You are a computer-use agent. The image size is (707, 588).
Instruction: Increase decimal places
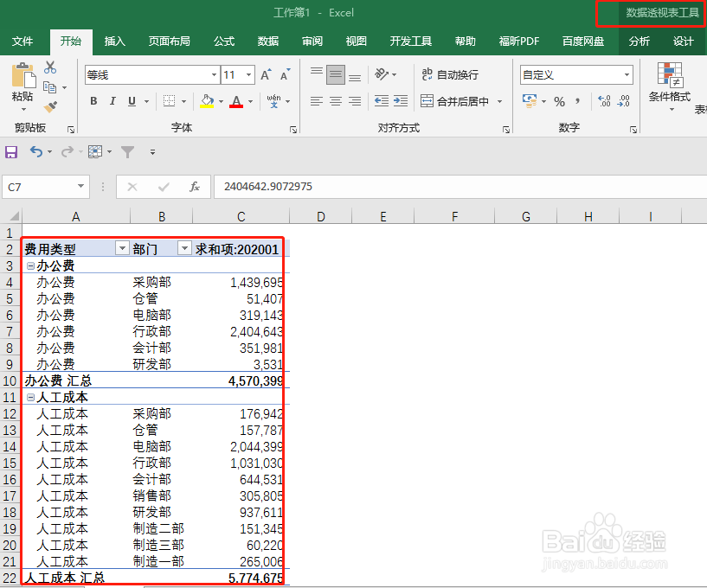pos(603,102)
